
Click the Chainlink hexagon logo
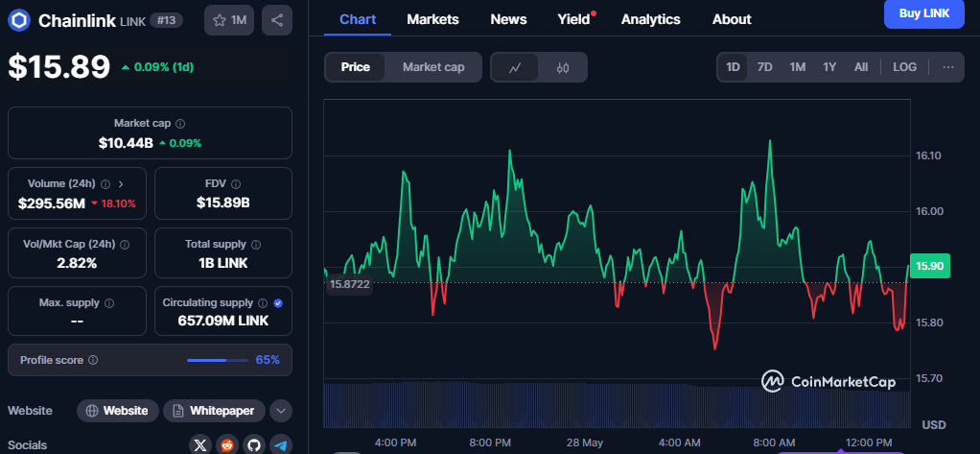click(19, 21)
